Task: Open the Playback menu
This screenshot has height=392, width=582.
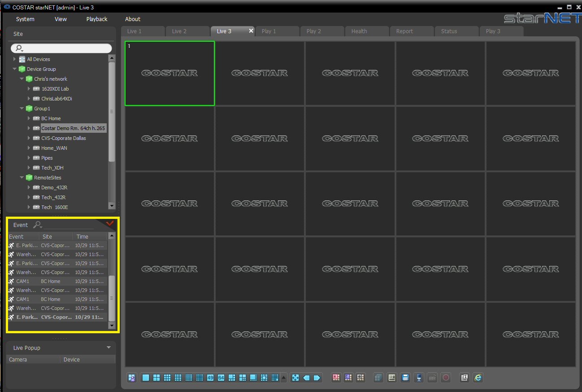Action: (x=97, y=19)
